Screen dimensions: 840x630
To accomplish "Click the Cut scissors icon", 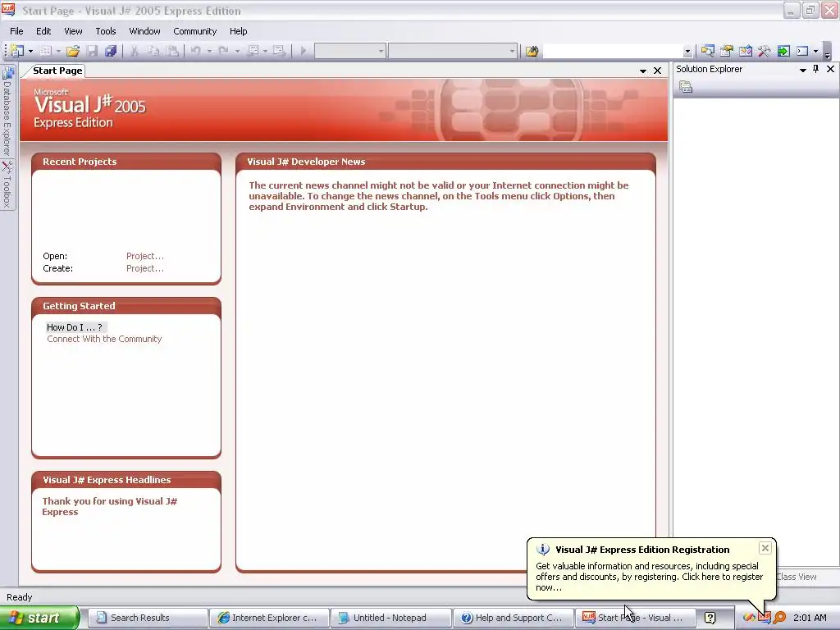I will (135, 51).
